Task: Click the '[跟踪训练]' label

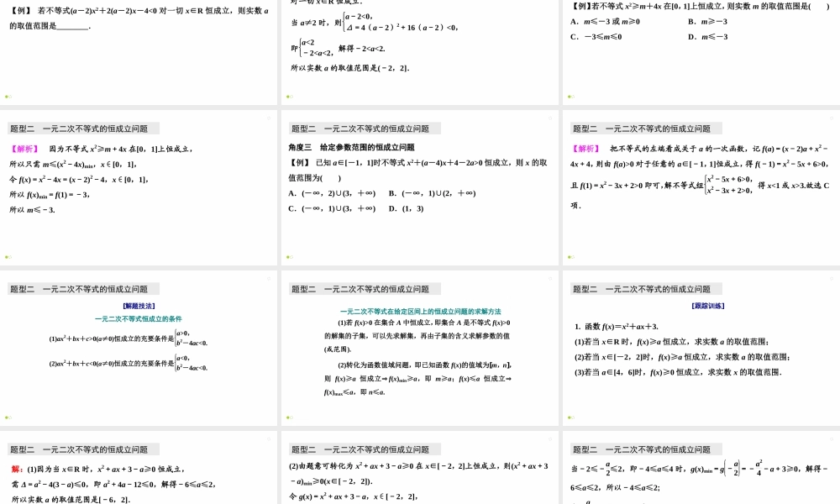Action: pos(707,306)
